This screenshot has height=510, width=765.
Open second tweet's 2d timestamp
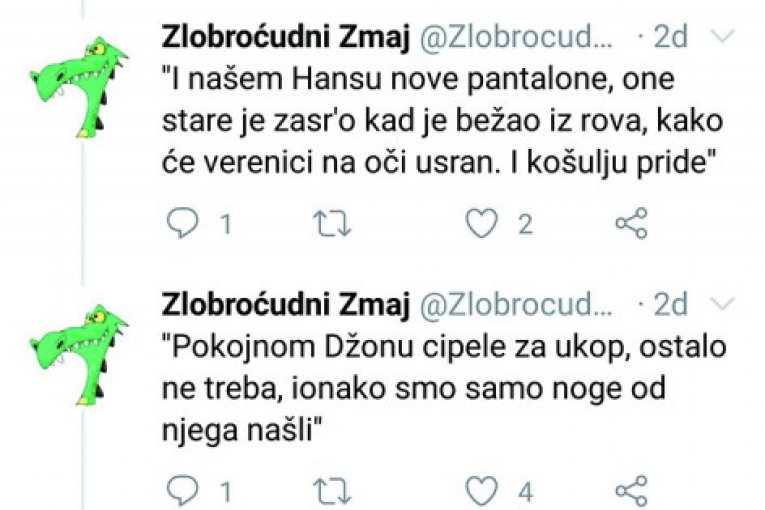(x=670, y=304)
